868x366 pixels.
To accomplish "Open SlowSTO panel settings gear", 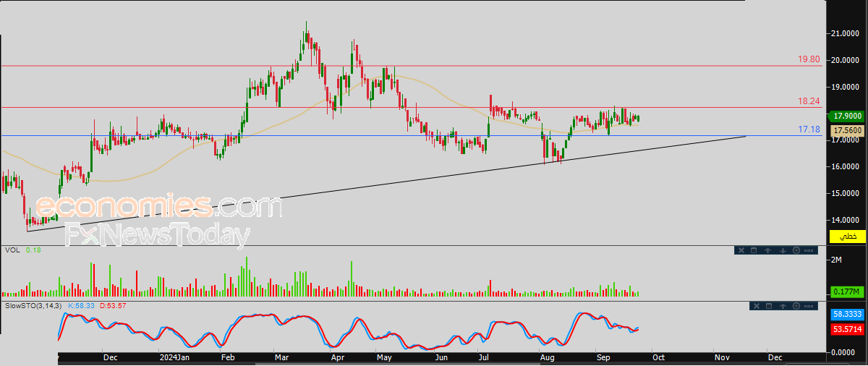I will (796, 306).
